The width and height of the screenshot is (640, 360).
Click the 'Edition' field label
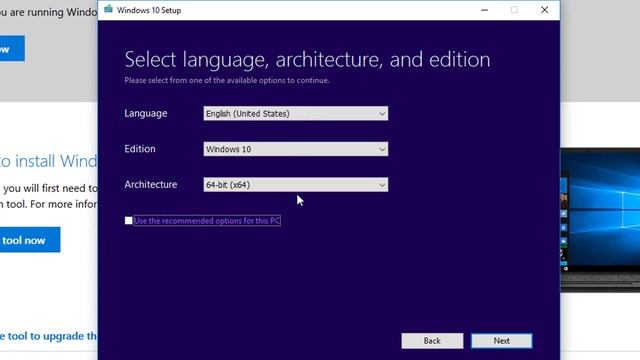point(140,149)
